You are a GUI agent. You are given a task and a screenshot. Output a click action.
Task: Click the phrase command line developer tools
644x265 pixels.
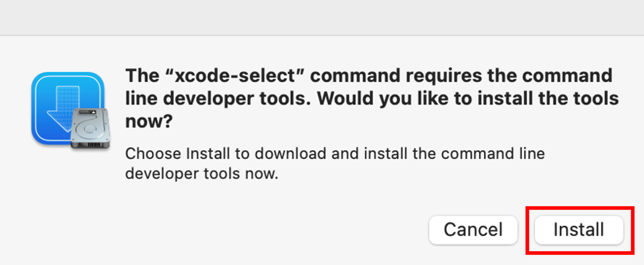213,98
